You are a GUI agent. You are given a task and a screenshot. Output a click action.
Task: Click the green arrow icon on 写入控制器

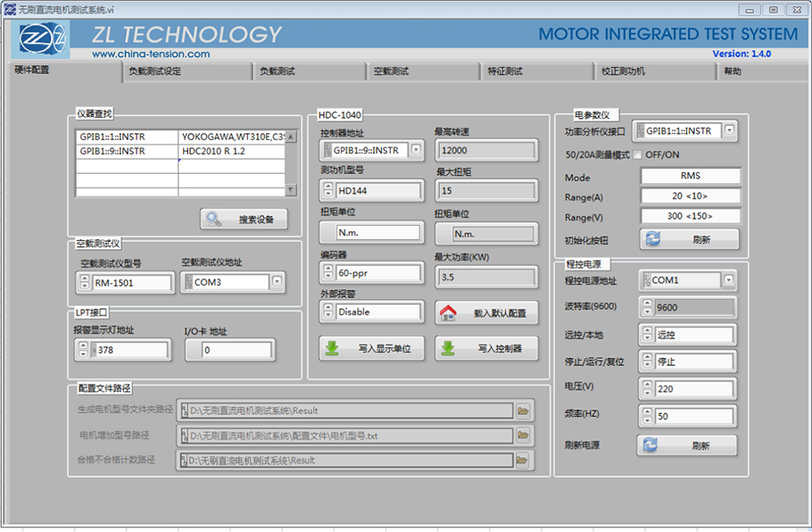point(449,349)
